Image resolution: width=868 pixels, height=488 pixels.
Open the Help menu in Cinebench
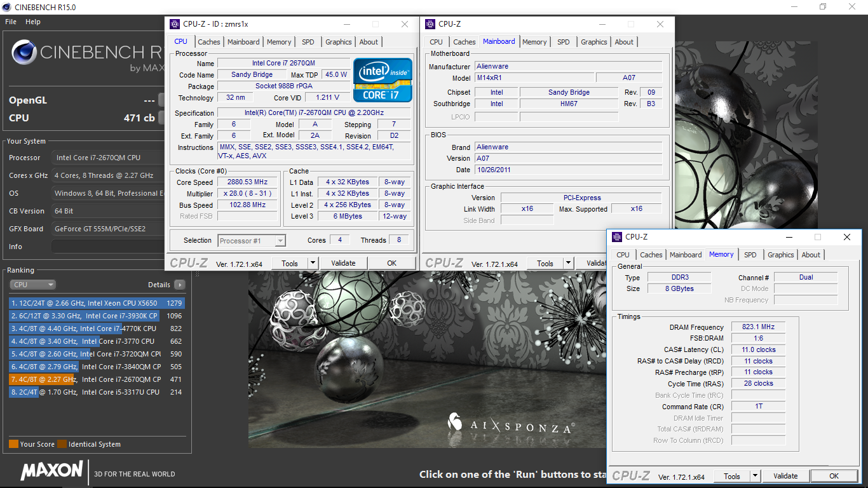(x=33, y=22)
